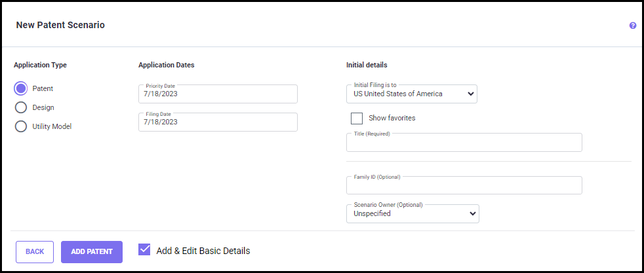Image resolution: width=644 pixels, height=273 pixels.
Task: Select the Patent application type
Action: 21,88
